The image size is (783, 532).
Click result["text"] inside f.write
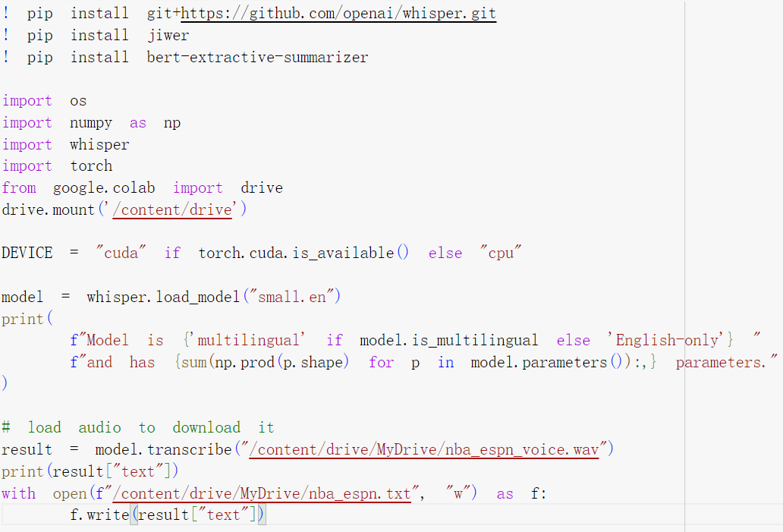coord(198,515)
